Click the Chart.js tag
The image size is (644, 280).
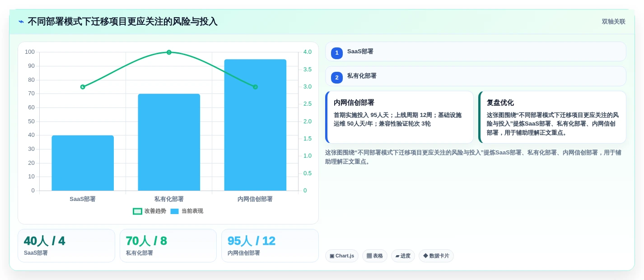[x=342, y=256]
